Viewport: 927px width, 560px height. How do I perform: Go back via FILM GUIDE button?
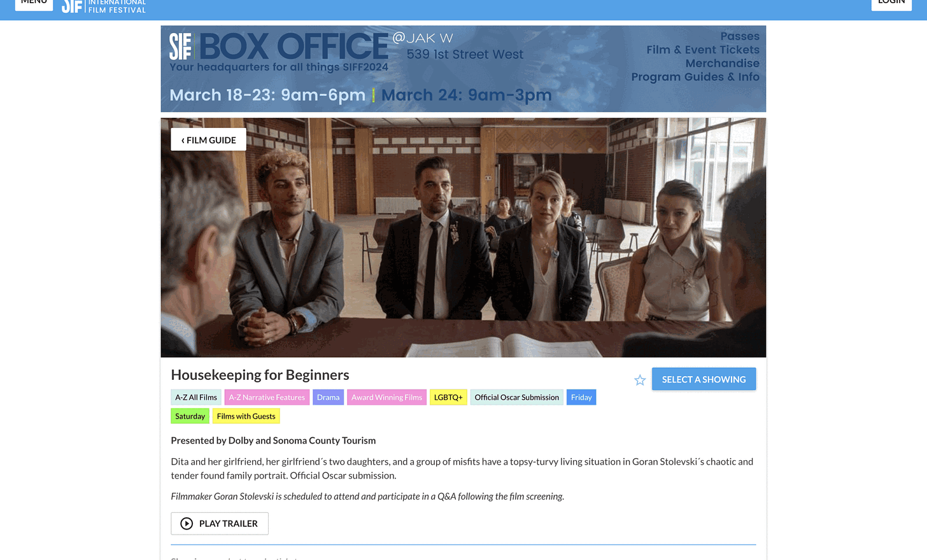pyautogui.click(x=208, y=139)
